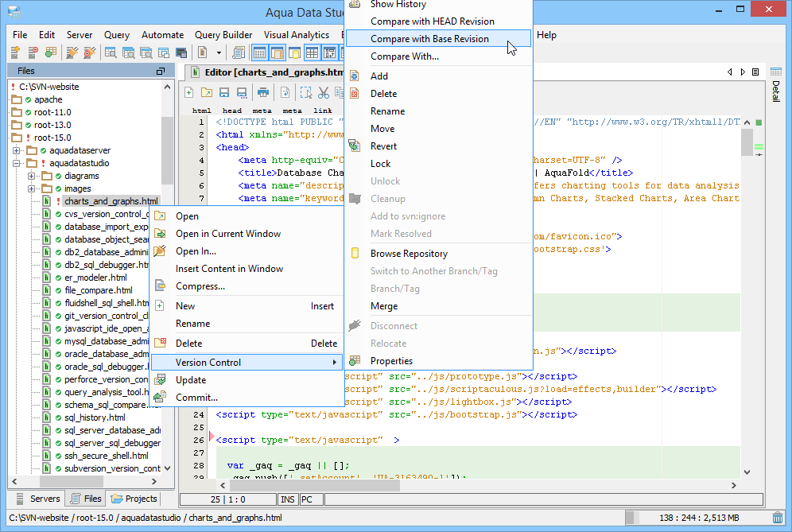792x532 pixels.
Task: Select Update in the context menu
Action: (x=247, y=380)
